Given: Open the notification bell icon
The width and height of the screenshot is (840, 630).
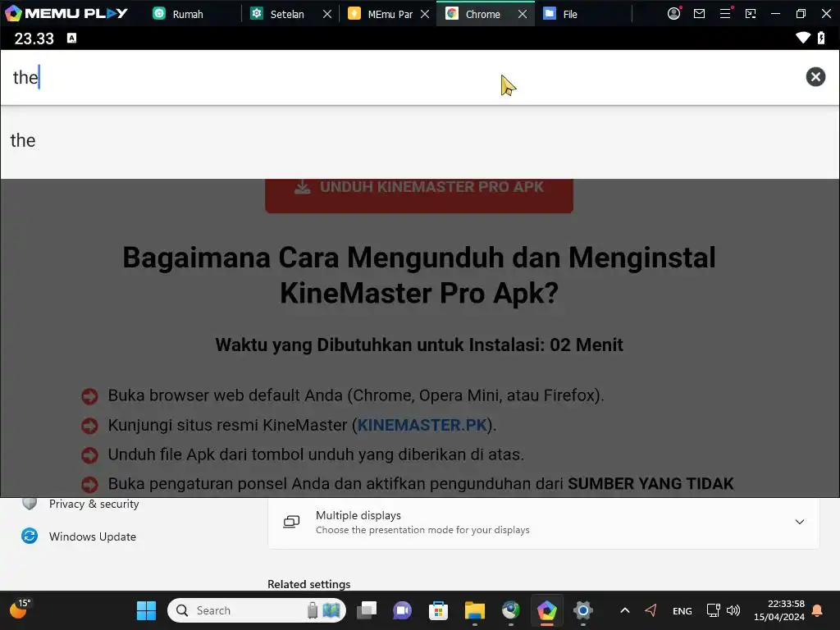Looking at the screenshot, I should pyautogui.click(x=818, y=610).
